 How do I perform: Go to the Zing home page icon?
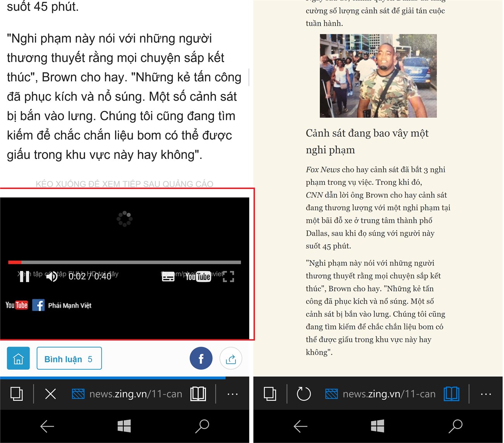point(18,359)
